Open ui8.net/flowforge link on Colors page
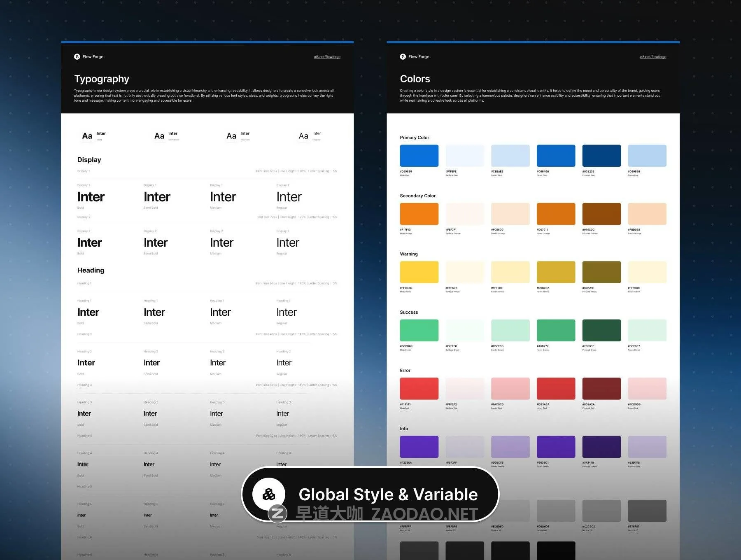 652,57
